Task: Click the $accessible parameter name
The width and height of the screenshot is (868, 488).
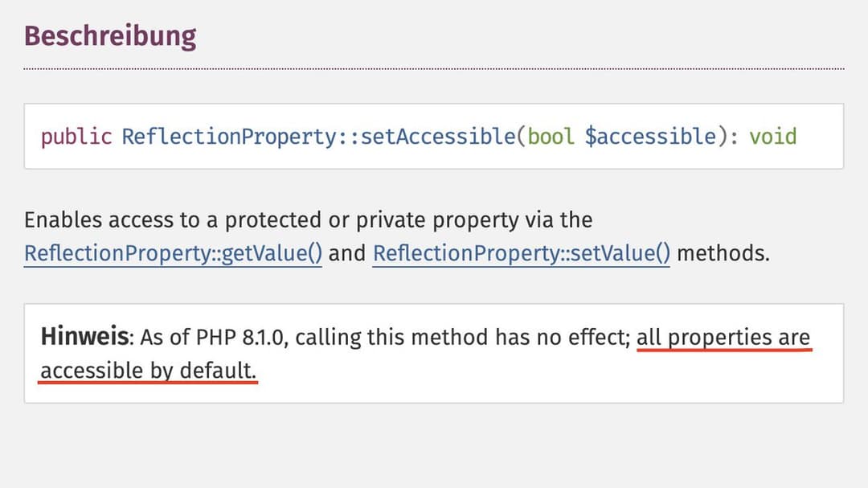Action: point(650,137)
